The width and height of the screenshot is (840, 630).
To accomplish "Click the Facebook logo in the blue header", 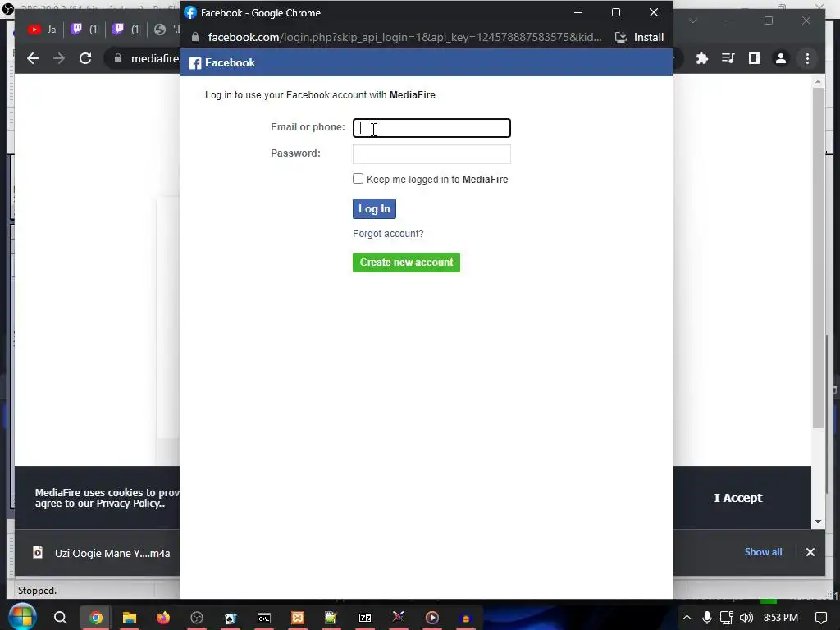I will point(195,63).
